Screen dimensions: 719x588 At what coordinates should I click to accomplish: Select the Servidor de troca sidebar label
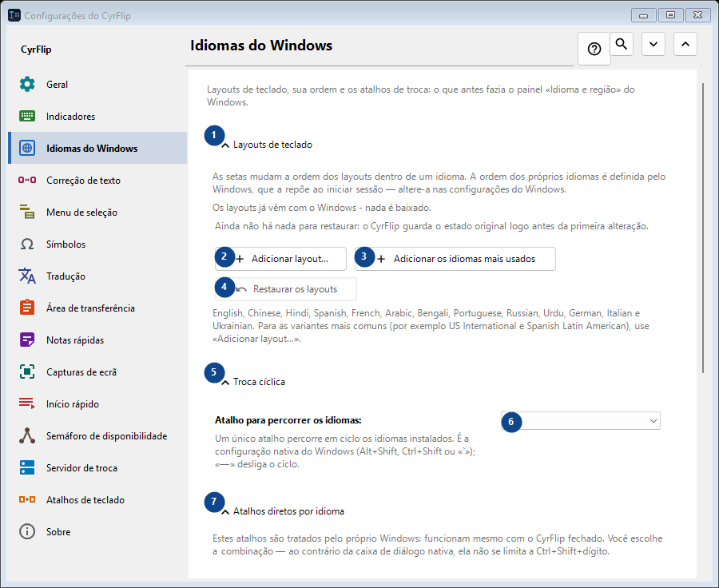click(81, 468)
